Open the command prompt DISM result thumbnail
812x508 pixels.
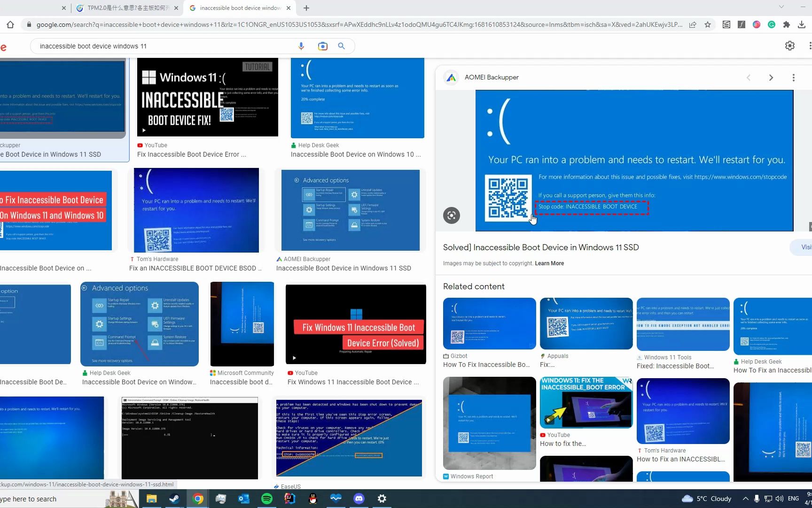[189, 438]
